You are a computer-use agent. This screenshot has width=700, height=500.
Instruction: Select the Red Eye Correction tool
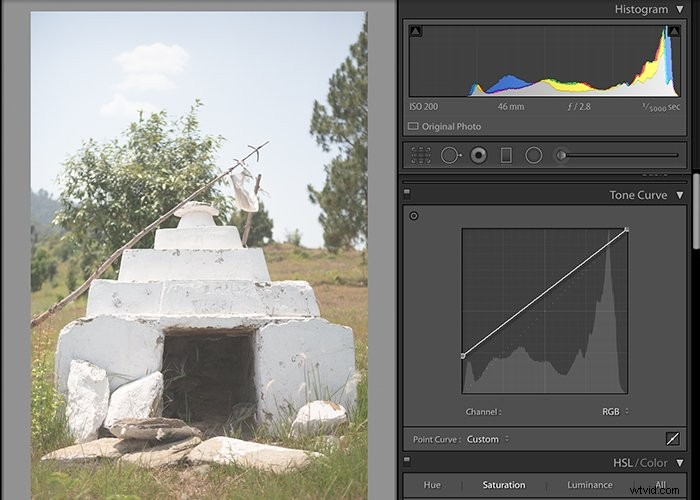tap(479, 155)
